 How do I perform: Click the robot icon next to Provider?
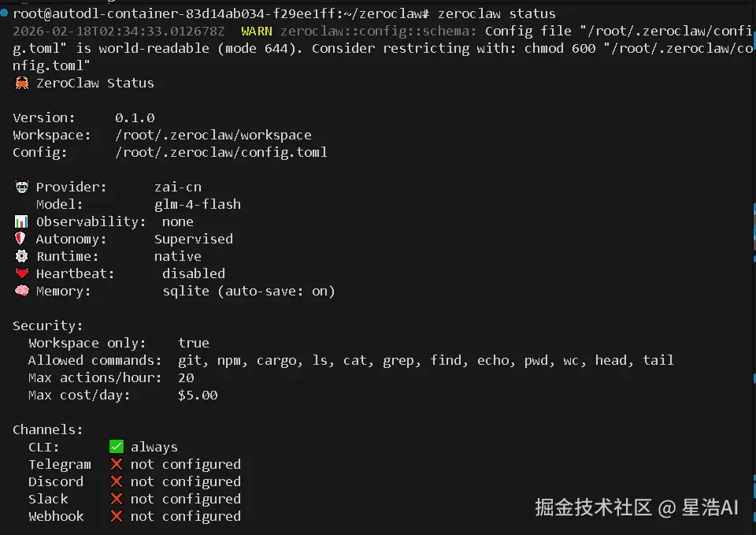(21, 187)
